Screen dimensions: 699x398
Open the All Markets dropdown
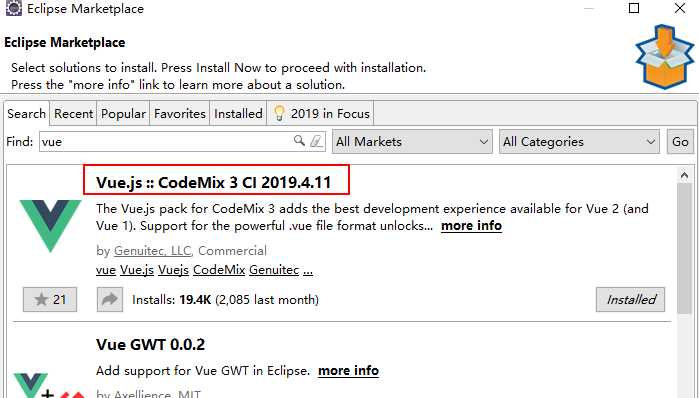[x=412, y=142]
